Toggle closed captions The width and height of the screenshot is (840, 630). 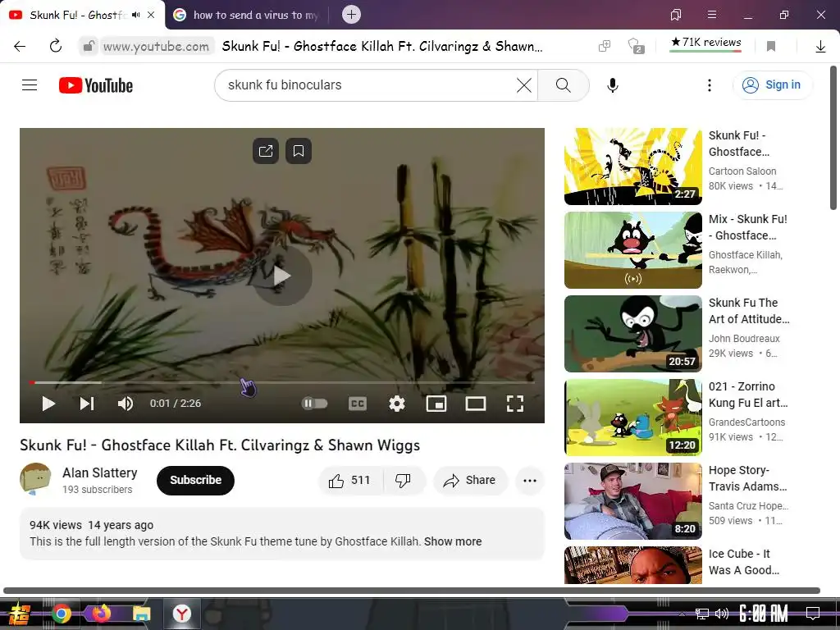(358, 404)
